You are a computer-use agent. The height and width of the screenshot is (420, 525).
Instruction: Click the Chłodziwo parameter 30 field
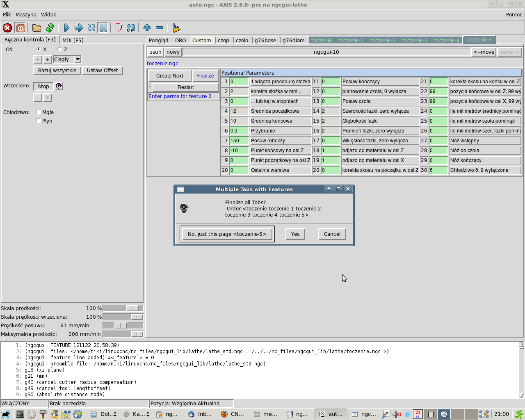tap(438, 170)
